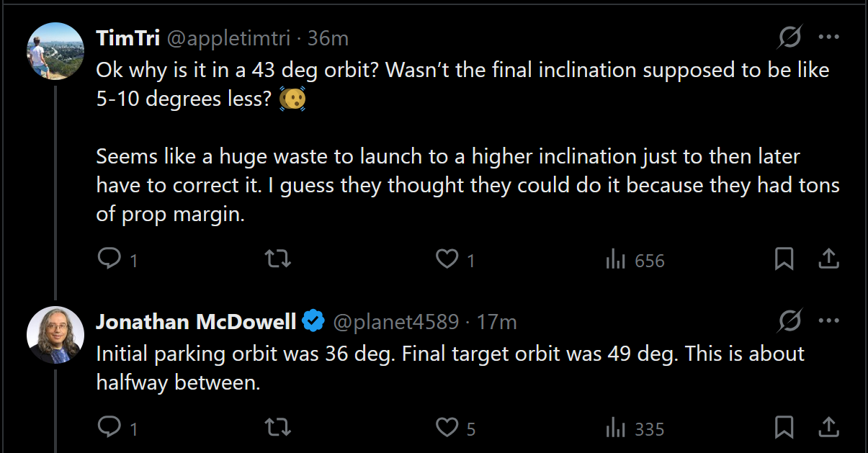Open more options menu for TimTri's tweet
868x453 pixels.
[828, 37]
